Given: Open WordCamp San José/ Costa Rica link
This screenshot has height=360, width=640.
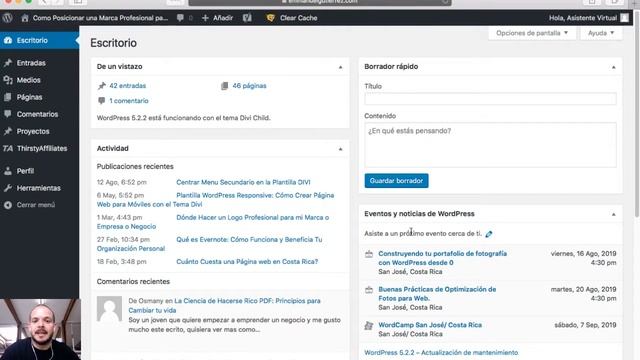Looking at the screenshot, I should [x=430, y=325].
